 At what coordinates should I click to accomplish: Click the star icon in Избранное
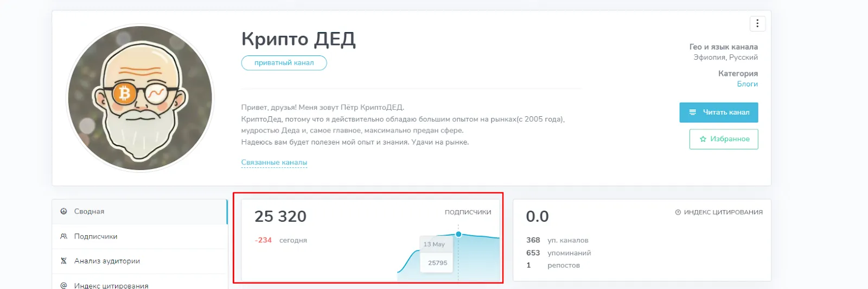coord(703,139)
